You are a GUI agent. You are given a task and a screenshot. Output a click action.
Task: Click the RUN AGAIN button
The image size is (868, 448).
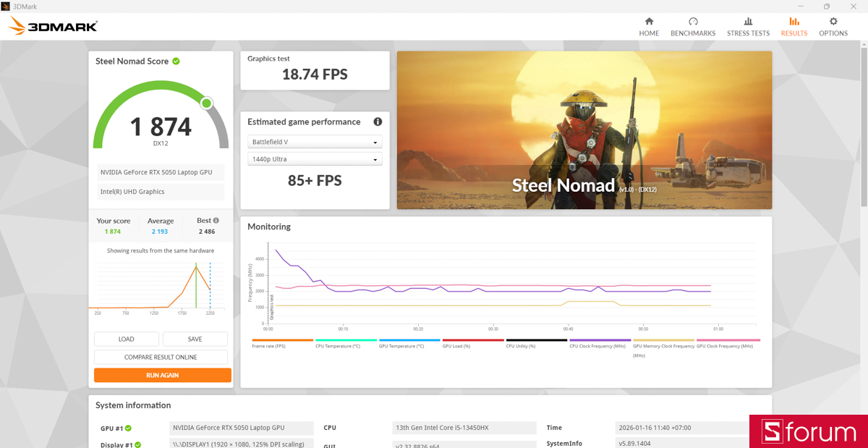coord(162,375)
